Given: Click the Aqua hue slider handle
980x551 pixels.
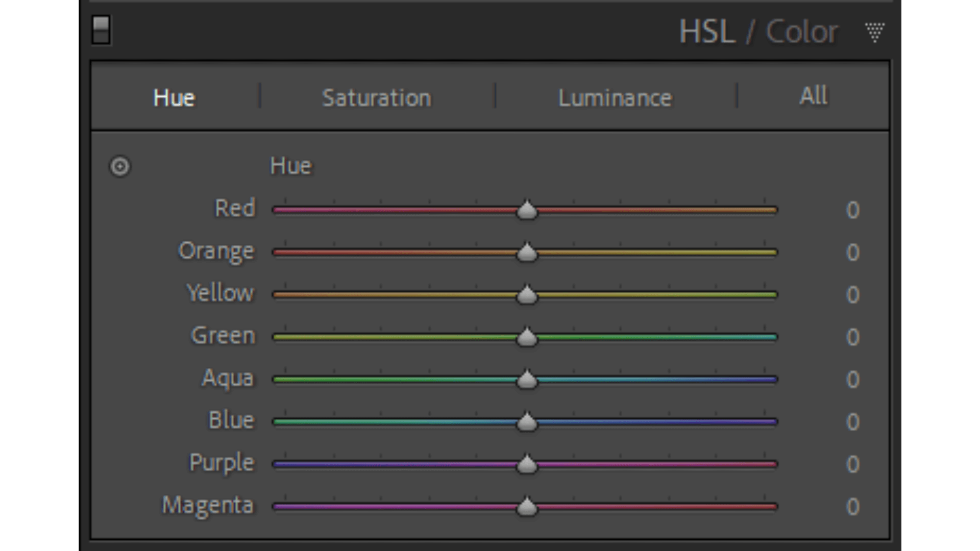Looking at the screenshot, I should click(527, 379).
